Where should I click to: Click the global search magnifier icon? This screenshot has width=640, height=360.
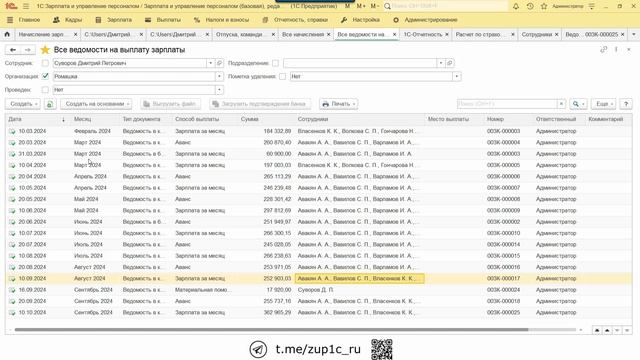pyautogui.click(x=387, y=7)
